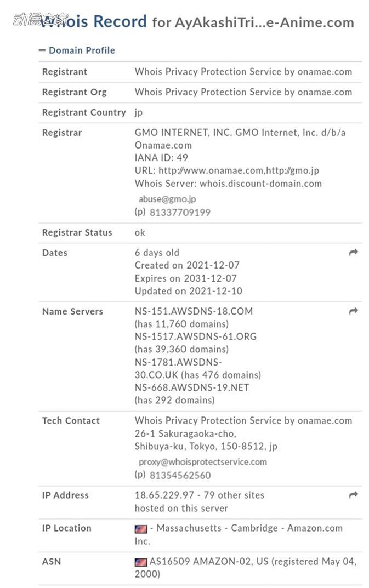Screen dimensions: 369x588
Task: Click the minus icon beside Domain Profile
Action: click(x=42, y=50)
